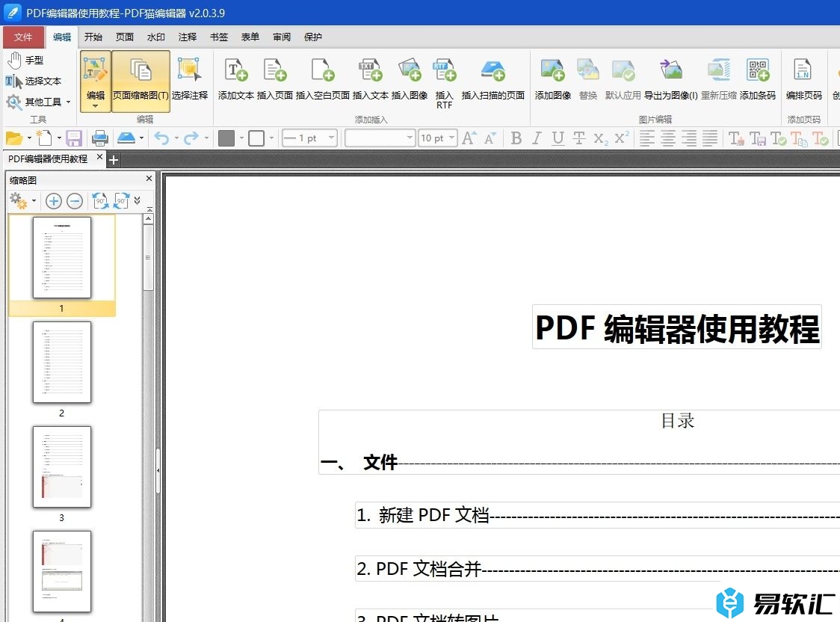Image resolution: width=840 pixels, height=622 pixels.
Task: Collapse the side panel splitter handle
Action: coord(158,470)
